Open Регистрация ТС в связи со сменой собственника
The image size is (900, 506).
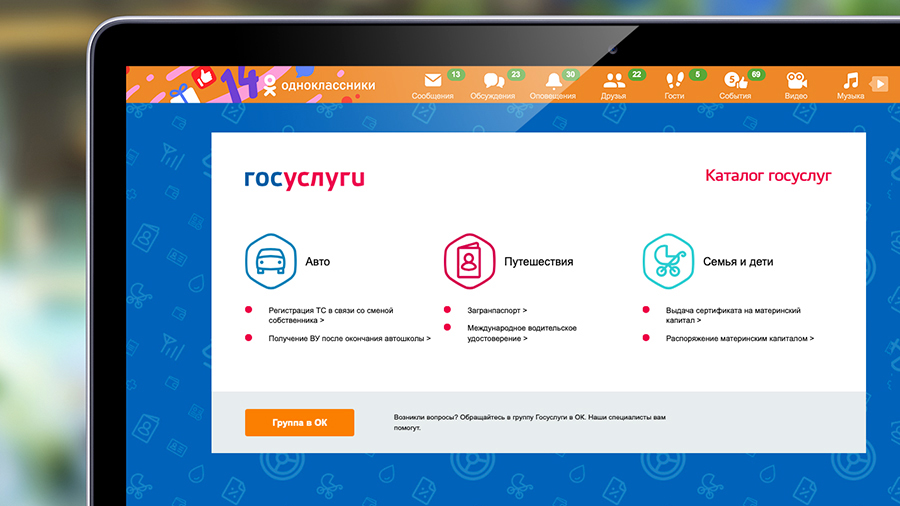click(x=331, y=315)
